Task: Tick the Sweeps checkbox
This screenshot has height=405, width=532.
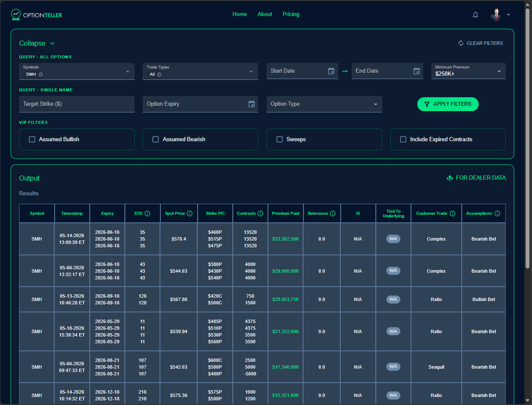Action: [x=279, y=140]
